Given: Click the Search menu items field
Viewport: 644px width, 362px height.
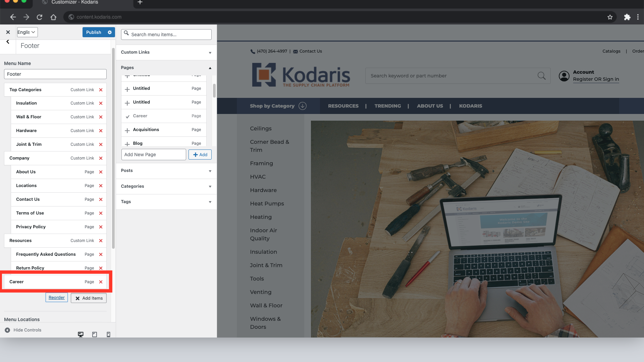Looking at the screenshot, I should click(166, 34).
